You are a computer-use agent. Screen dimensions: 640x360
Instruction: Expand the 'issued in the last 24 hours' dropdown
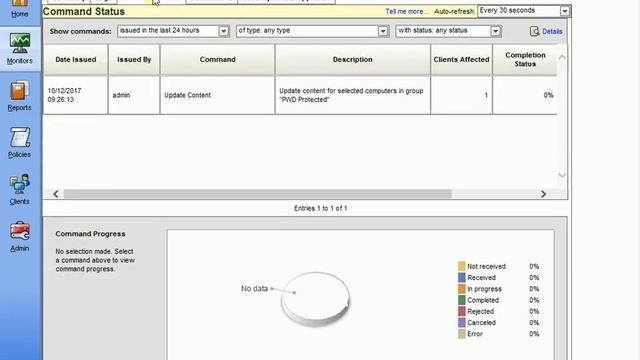tap(223, 31)
